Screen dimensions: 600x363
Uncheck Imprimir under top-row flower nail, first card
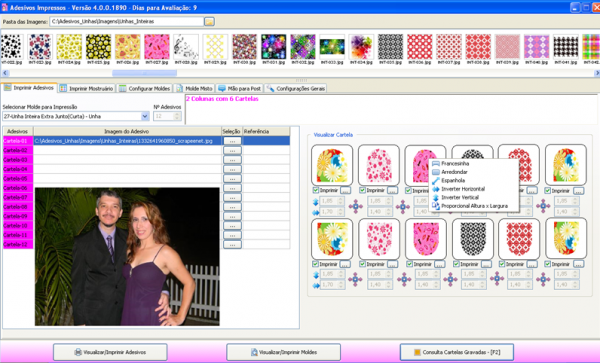coord(316,190)
